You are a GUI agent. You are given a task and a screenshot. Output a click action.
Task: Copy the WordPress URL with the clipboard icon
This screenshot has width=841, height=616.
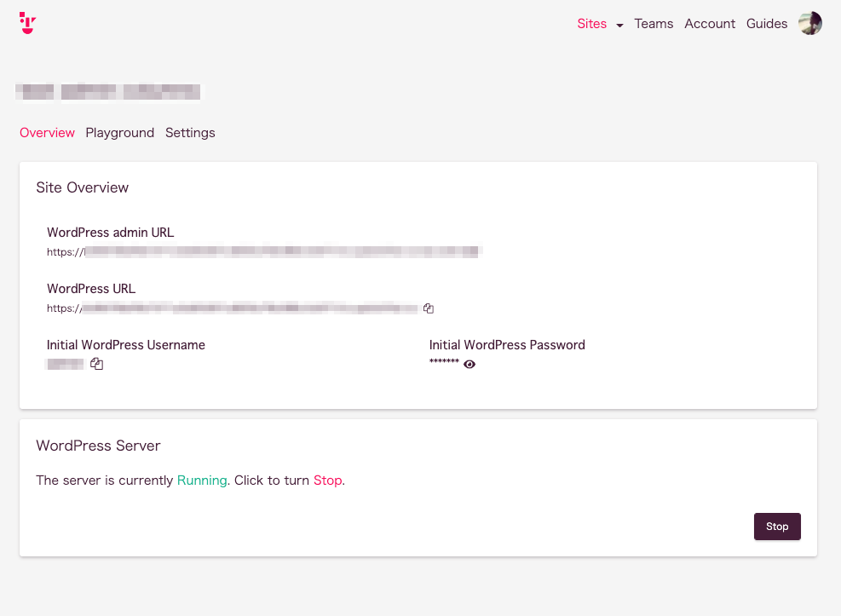[429, 308]
